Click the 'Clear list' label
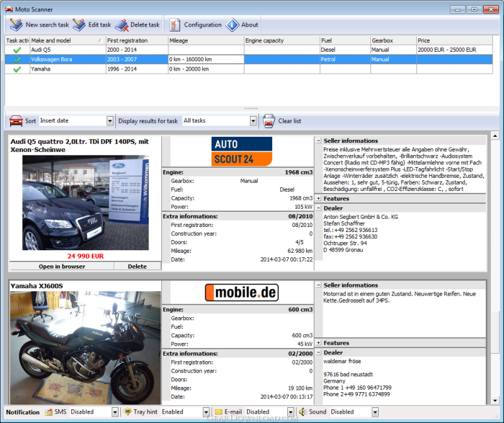 point(290,121)
